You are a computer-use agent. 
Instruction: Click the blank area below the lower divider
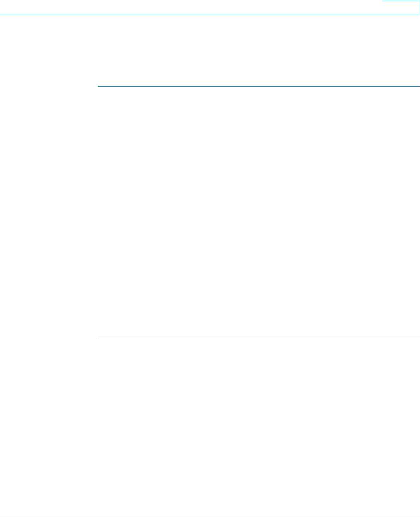point(259,427)
